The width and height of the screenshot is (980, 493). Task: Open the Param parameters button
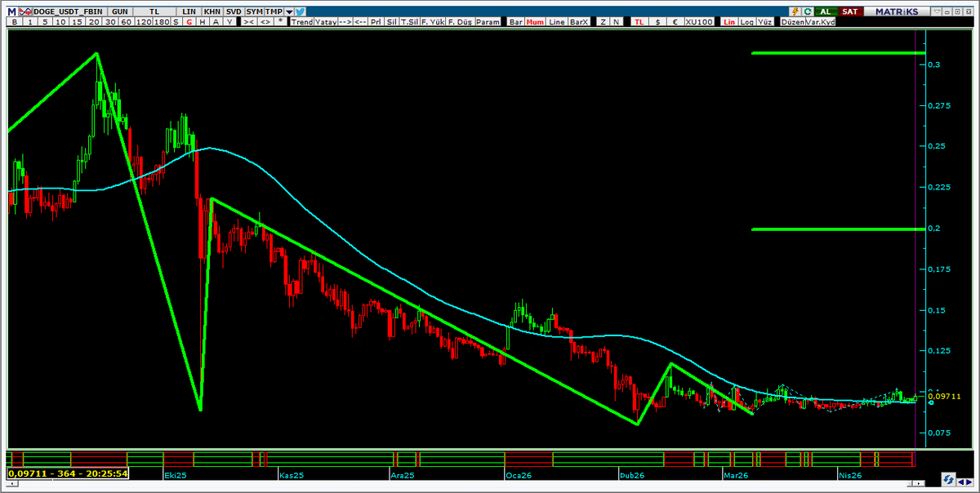tap(488, 22)
